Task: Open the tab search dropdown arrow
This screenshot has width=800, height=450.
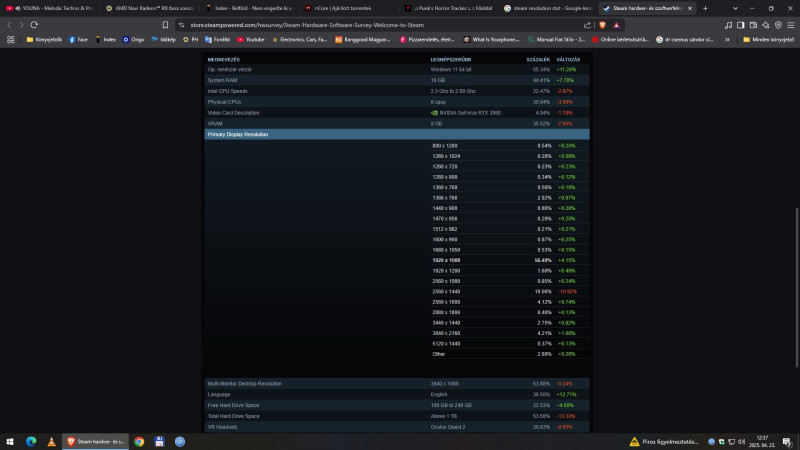Action: point(735,8)
